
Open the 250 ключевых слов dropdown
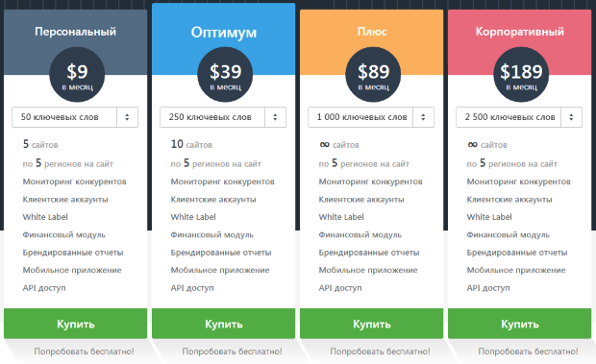click(223, 117)
